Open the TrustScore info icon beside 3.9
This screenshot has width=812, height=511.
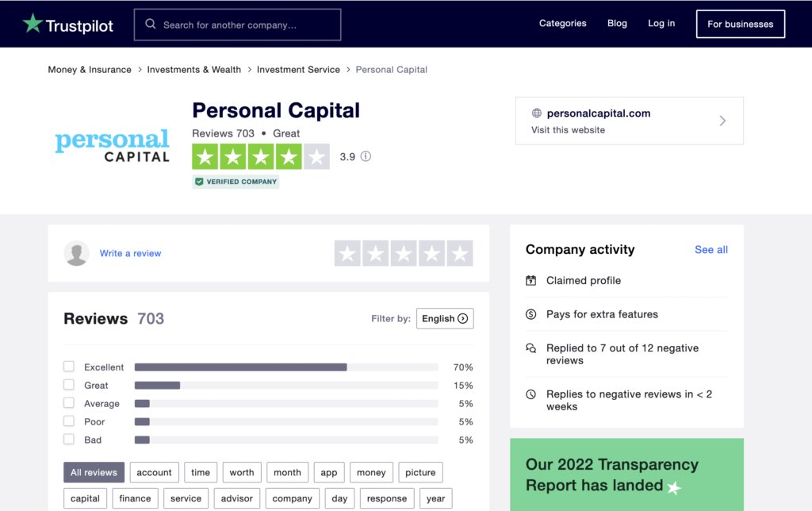(x=366, y=156)
